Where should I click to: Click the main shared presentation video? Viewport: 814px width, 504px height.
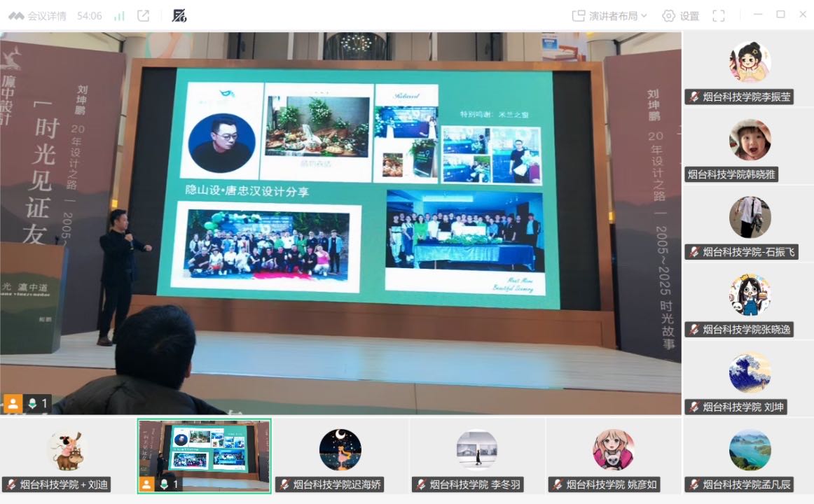click(340, 223)
